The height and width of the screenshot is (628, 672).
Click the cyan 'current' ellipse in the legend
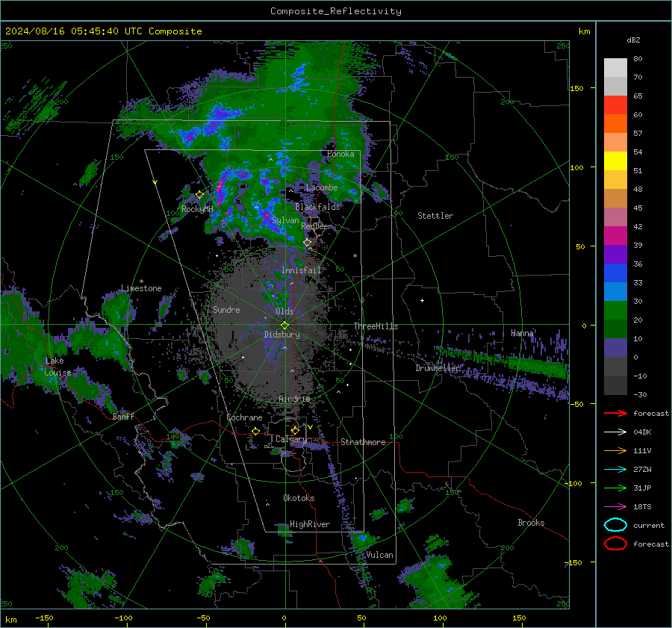click(x=615, y=525)
